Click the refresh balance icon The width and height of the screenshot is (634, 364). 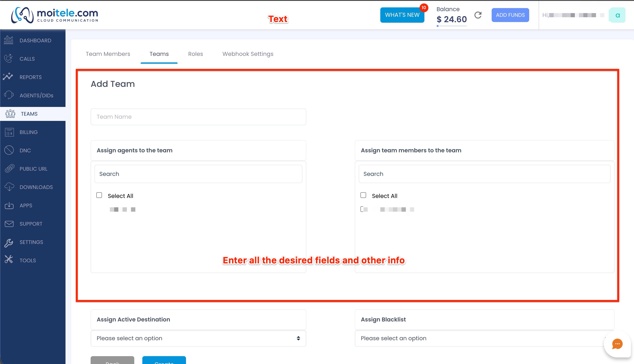[x=478, y=15]
